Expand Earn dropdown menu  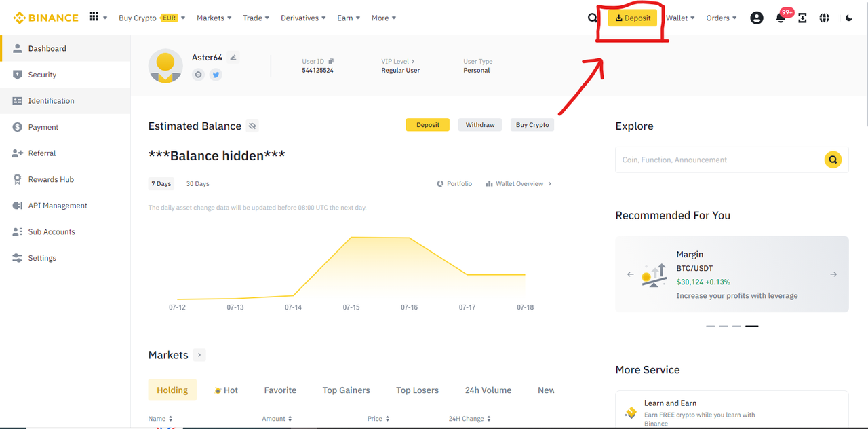click(349, 18)
